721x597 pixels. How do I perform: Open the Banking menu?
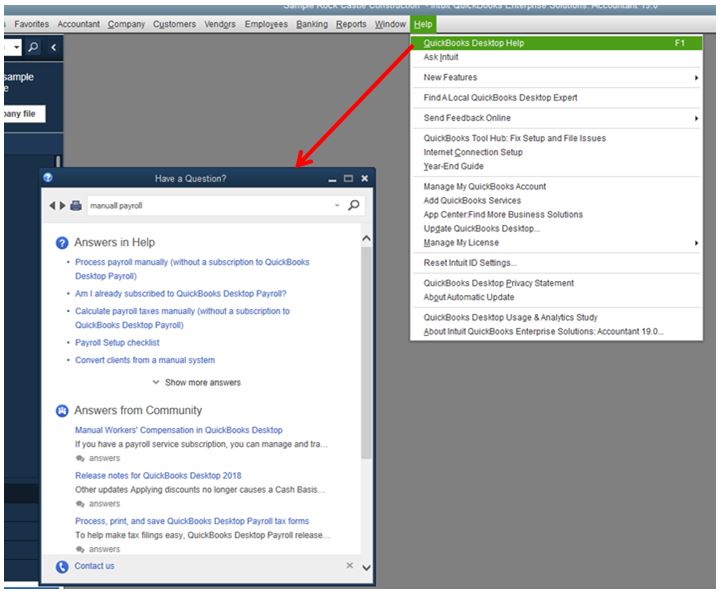(312, 24)
